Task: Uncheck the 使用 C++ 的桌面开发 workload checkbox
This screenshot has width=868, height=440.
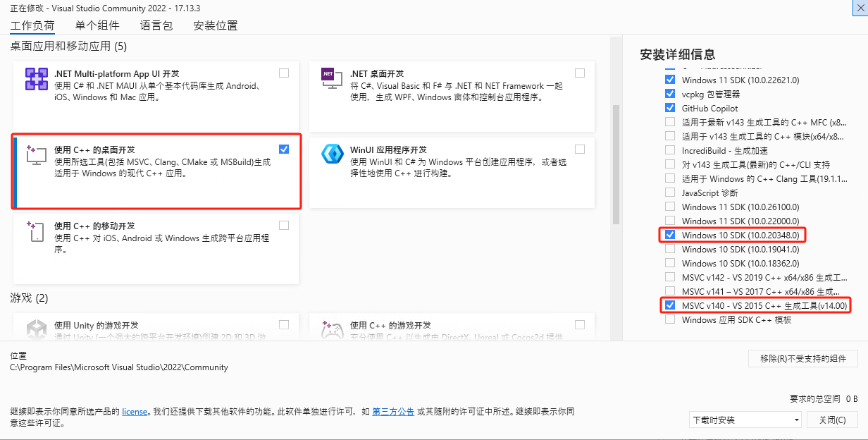Action: coord(284,149)
